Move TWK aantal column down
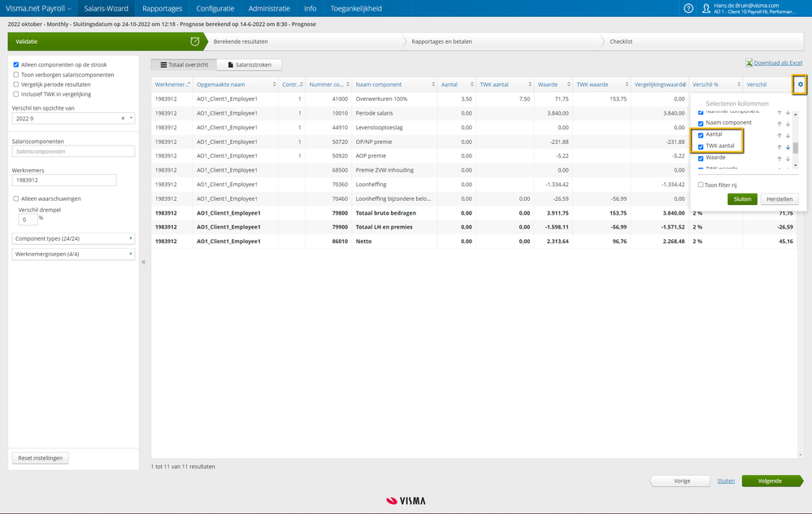 click(788, 147)
